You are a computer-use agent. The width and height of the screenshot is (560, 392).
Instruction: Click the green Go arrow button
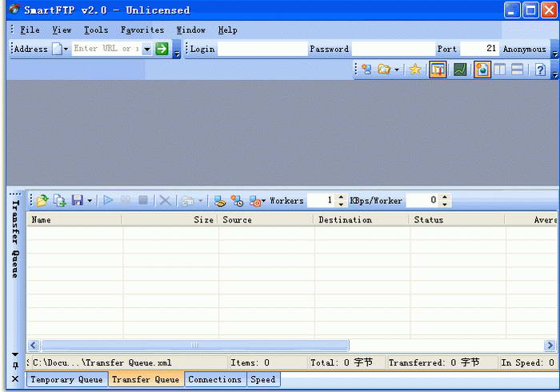(x=162, y=49)
